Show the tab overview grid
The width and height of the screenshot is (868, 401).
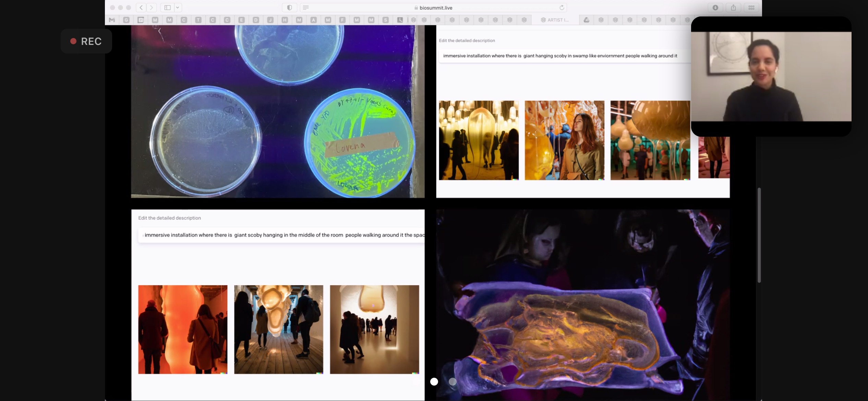click(751, 8)
